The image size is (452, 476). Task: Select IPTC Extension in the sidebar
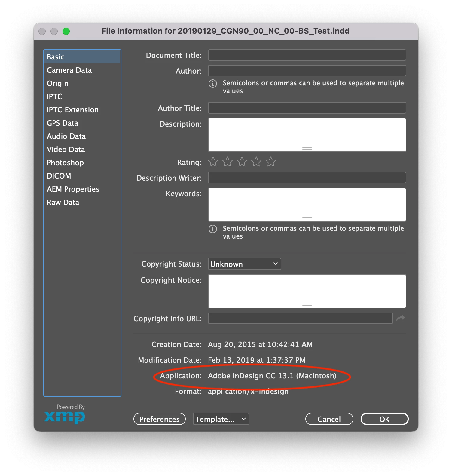click(x=82, y=110)
